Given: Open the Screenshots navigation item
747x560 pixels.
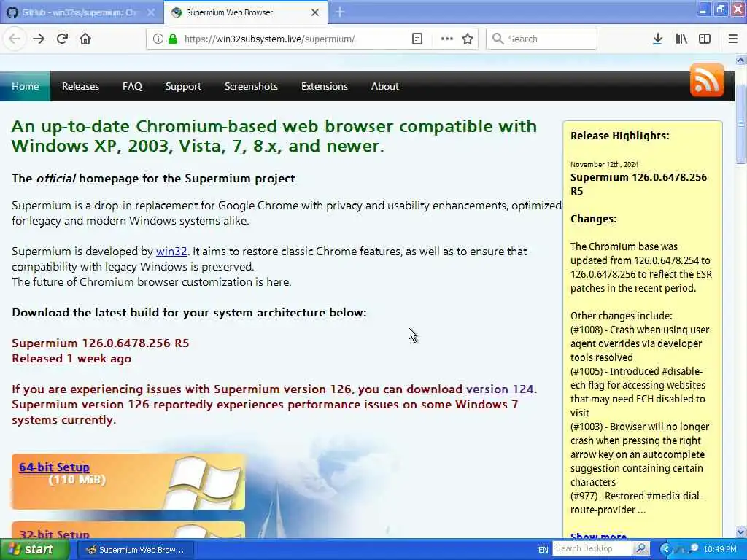Looking at the screenshot, I should pyautogui.click(x=251, y=86).
